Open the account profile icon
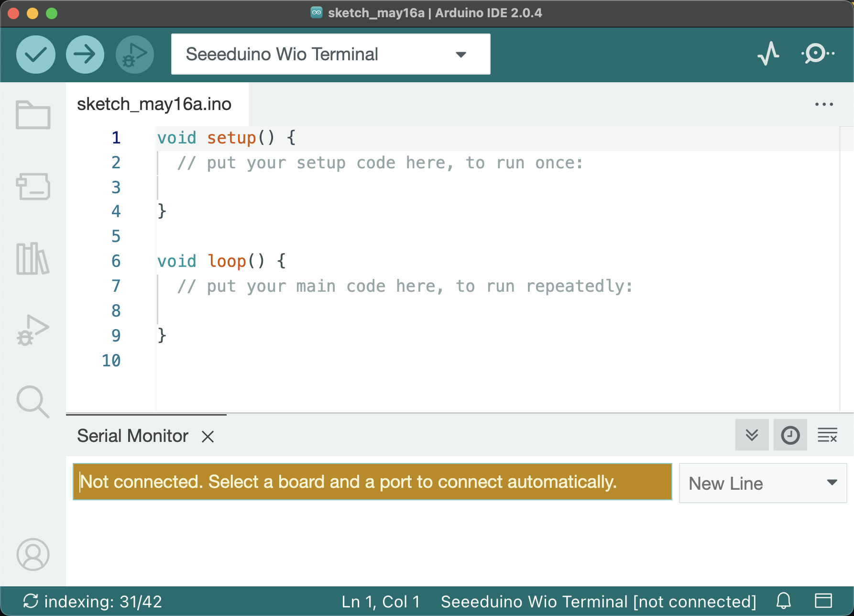Viewport: 854px width, 616px height. click(x=33, y=555)
